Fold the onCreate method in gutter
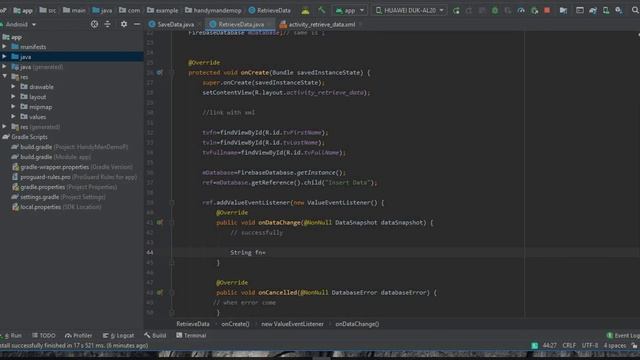This screenshot has height=360, width=640. (172, 73)
